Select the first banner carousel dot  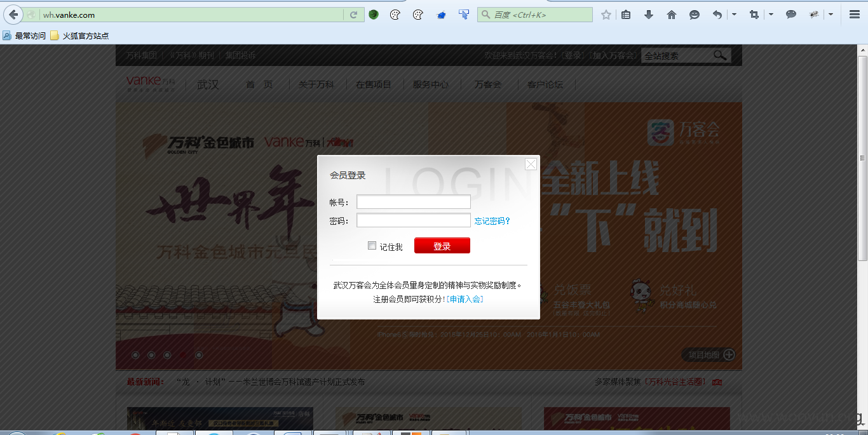[x=135, y=355]
